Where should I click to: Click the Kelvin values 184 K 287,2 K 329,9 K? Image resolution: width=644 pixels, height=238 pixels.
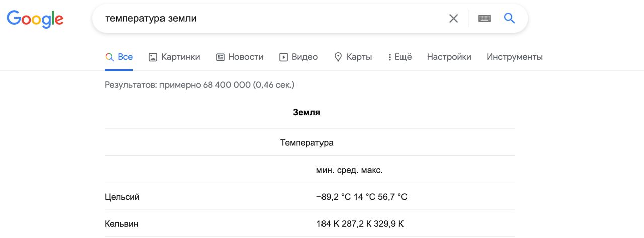tap(360, 224)
